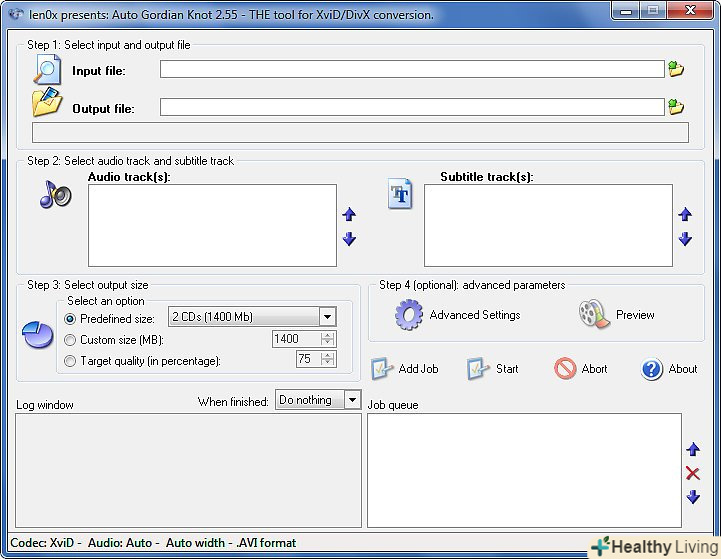Viewport: 721px width, 559px height.
Task: Open Advanced Settings gear icon
Action: 409,314
